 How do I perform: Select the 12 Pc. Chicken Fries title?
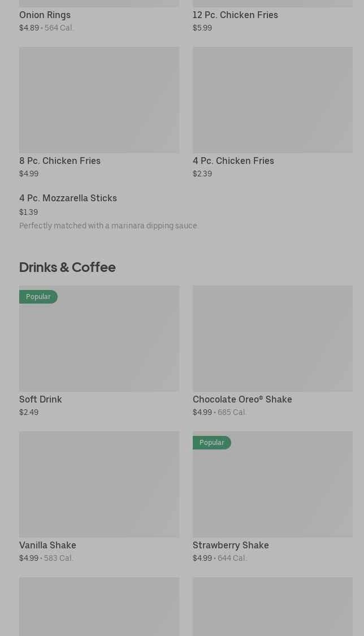[235, 15]
